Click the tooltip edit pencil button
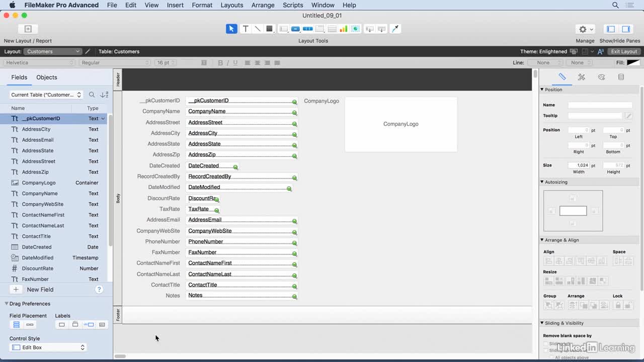The height and width of the screenshot is (362, 644). click(x=628, y=116)
